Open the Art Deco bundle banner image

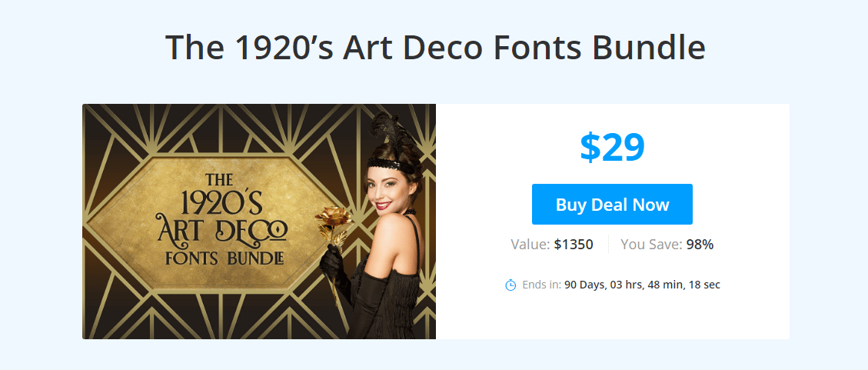259,222
